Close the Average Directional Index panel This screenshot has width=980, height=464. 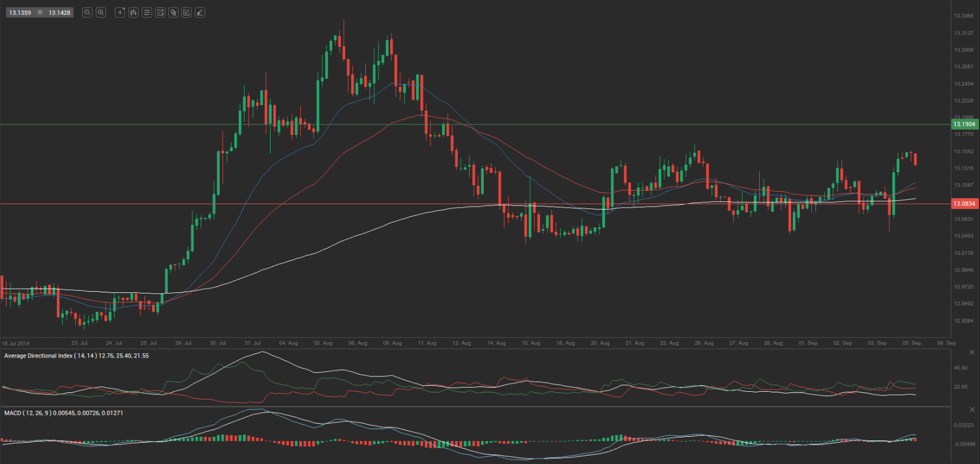point(972,352)
